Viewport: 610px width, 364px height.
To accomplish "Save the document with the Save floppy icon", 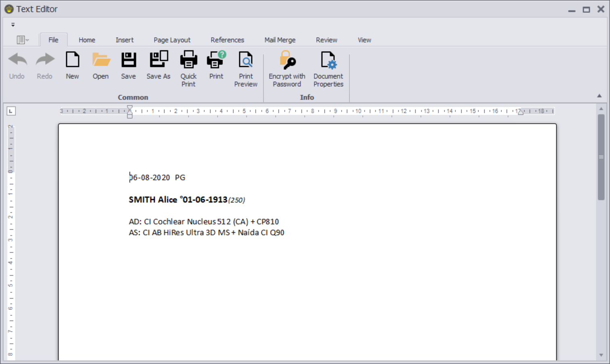I will 129,60.
